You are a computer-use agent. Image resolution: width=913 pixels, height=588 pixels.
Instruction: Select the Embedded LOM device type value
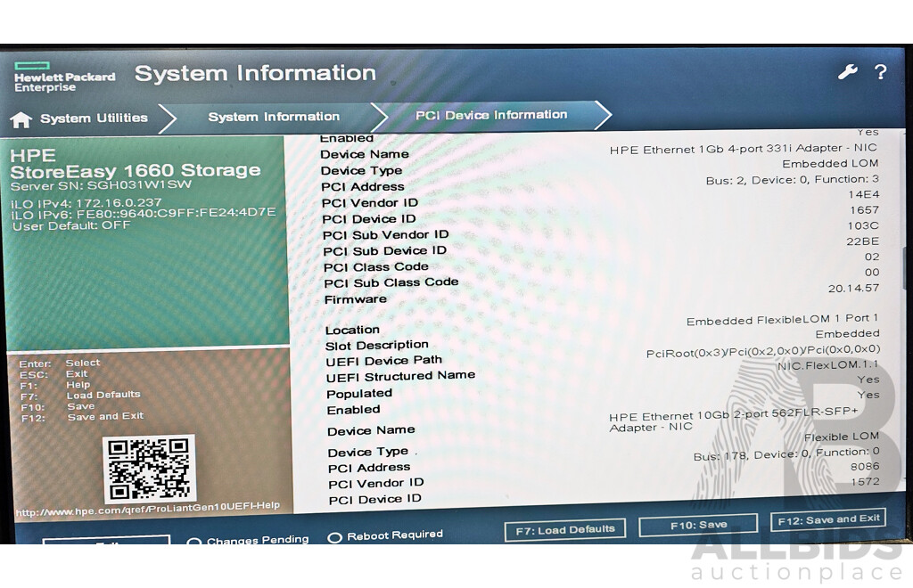pyautogui.click(x=830, y=164)
